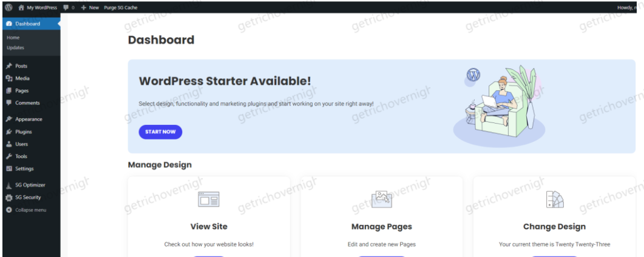This screenshot has width=644, height=257.
Task: Click the Media library icon
Action: point(9,78)
